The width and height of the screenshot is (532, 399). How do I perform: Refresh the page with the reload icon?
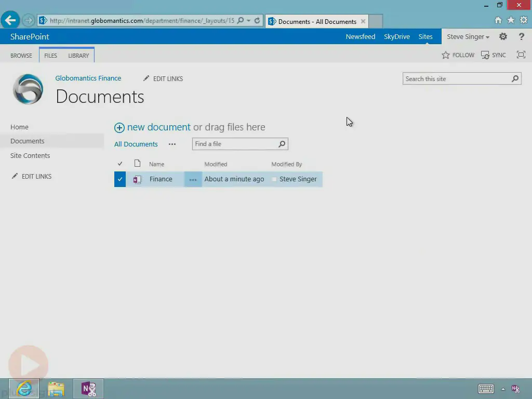pos(257,20)
